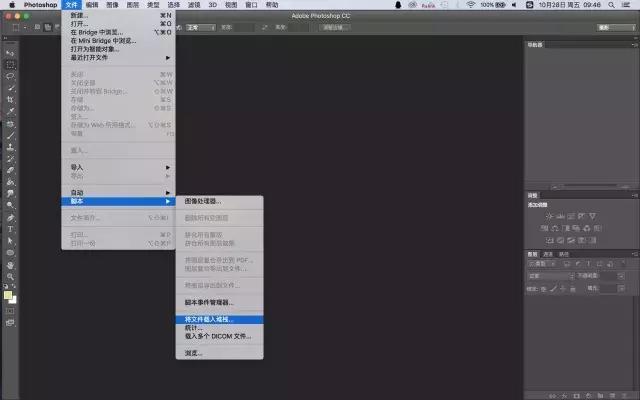Select the Lasso tool
Viewport: 640px width, 400px height.
tap(10, 76)
